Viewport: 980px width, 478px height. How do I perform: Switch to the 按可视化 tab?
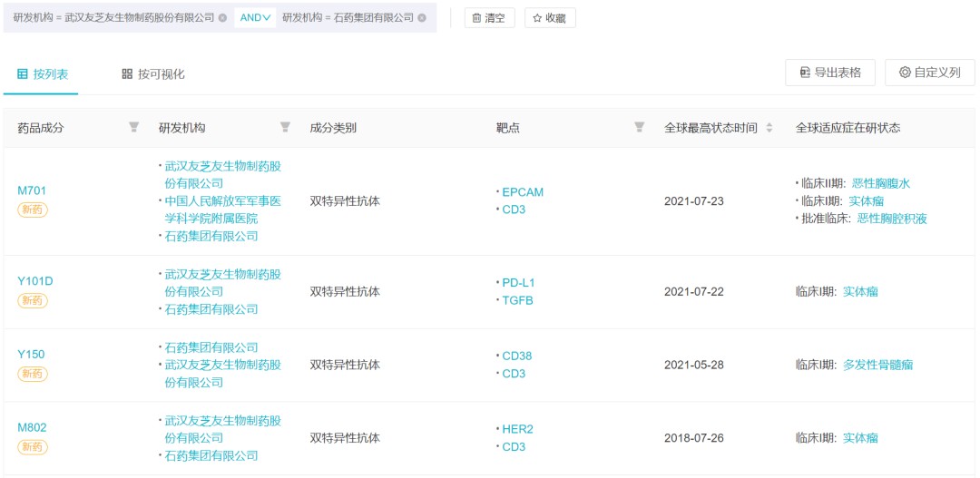(153, 74)
